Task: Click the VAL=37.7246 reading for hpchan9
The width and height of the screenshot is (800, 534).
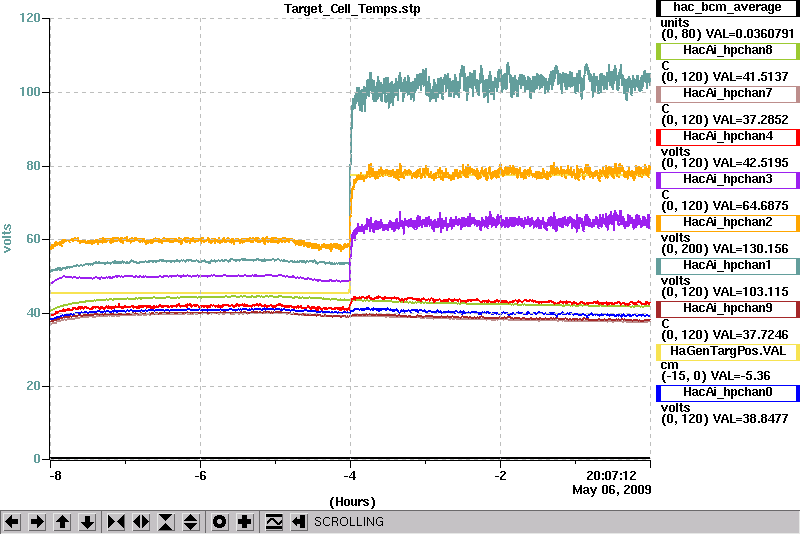Action: tap(751, 335)
